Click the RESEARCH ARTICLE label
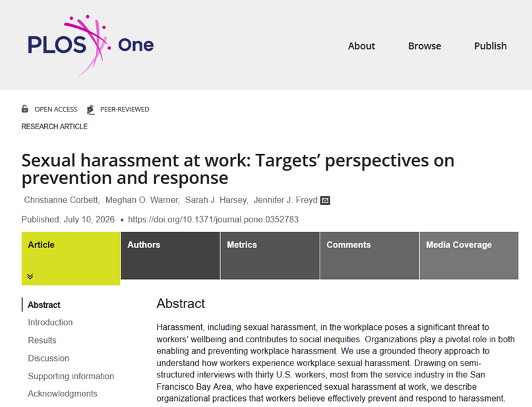The width and height of the screenshot is (532, 407). tap(54, 127)
